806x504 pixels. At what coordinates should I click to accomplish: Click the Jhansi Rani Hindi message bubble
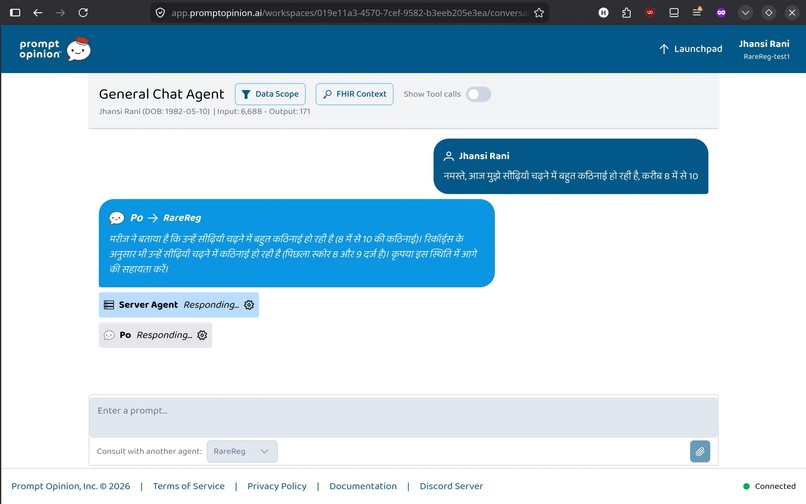(x=571, y=166)
